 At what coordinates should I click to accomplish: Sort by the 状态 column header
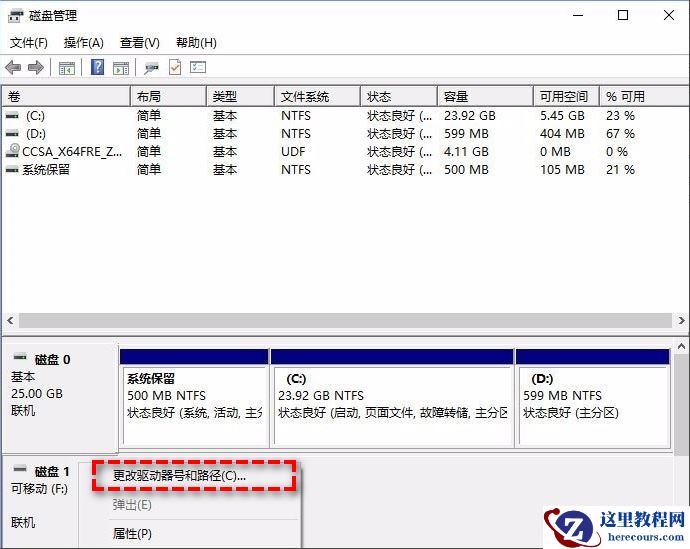(x=399, y=96)
